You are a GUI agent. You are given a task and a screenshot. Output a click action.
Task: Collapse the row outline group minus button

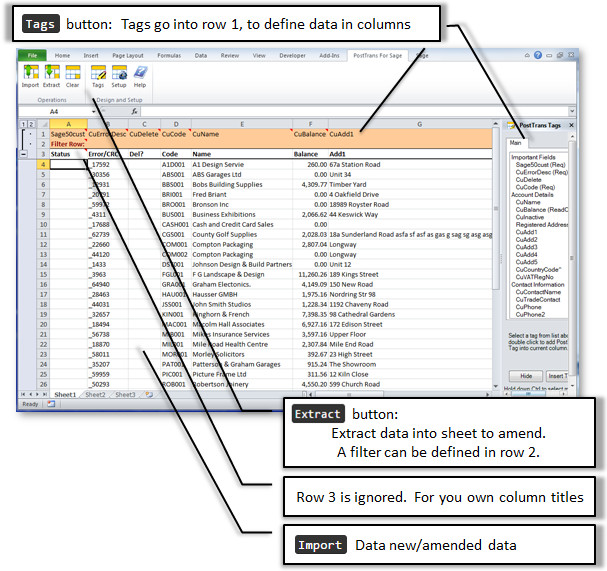[24, 154]
